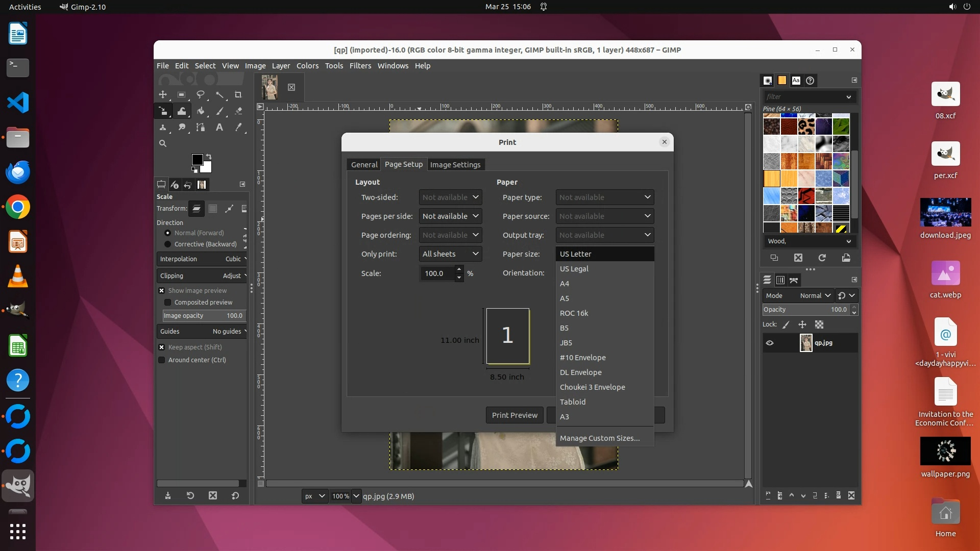980x551 pixels.
Task: Enable the Composited preview checkbox
Action: [167, 303]
